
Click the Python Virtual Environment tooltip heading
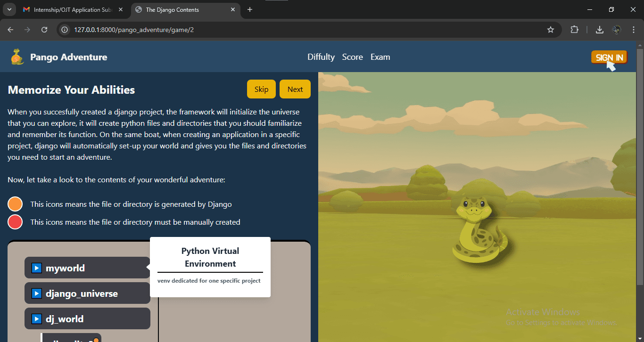210,257
